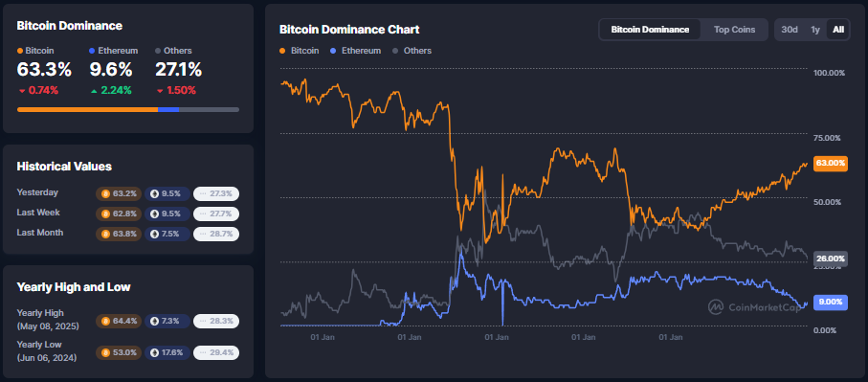Click the Yesterday Ethereum 9.5% badge

pyautogui.click(x=167, y=193)
